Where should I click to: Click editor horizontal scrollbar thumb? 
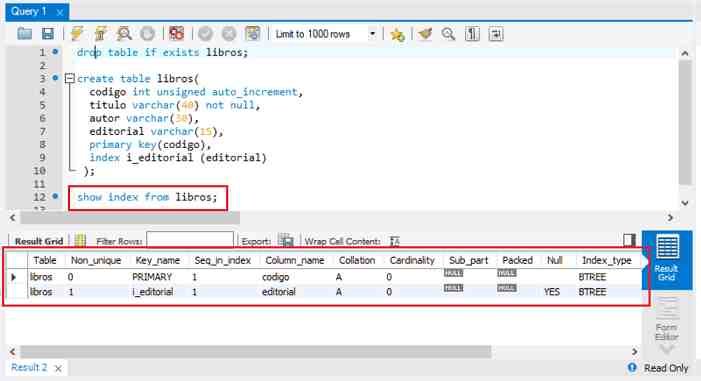click(130, 218)
